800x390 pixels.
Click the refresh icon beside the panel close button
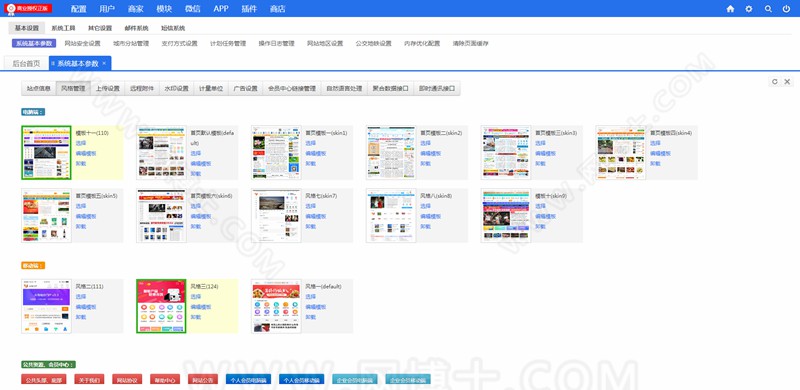click(774, 81)
